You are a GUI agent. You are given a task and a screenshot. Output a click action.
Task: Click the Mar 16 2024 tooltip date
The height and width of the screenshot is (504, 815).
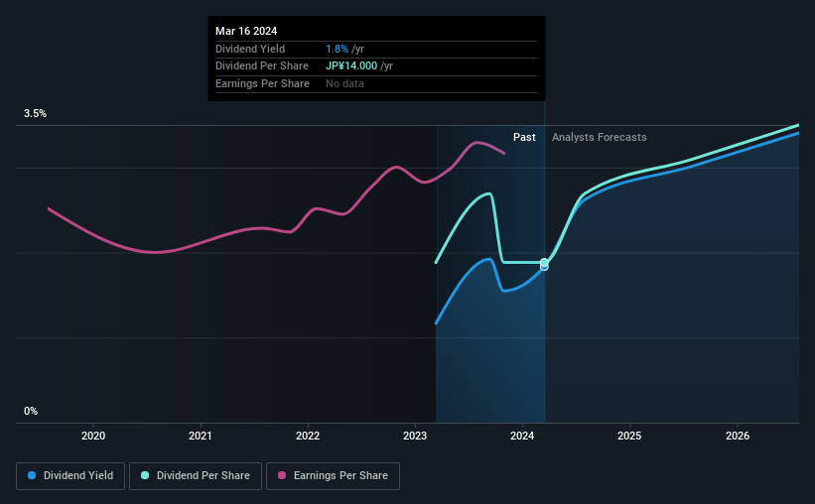click(246, 31)
